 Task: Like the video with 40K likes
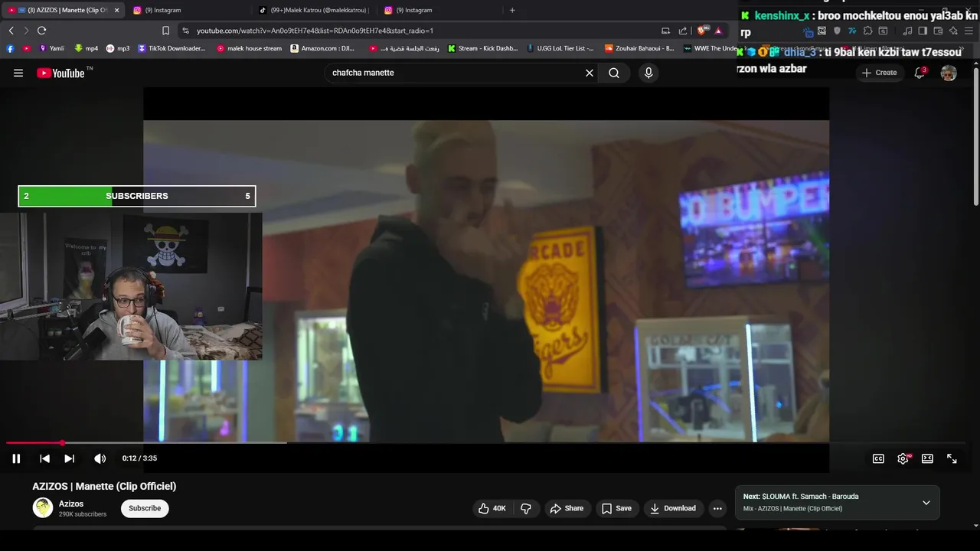[x=492, y=508]
